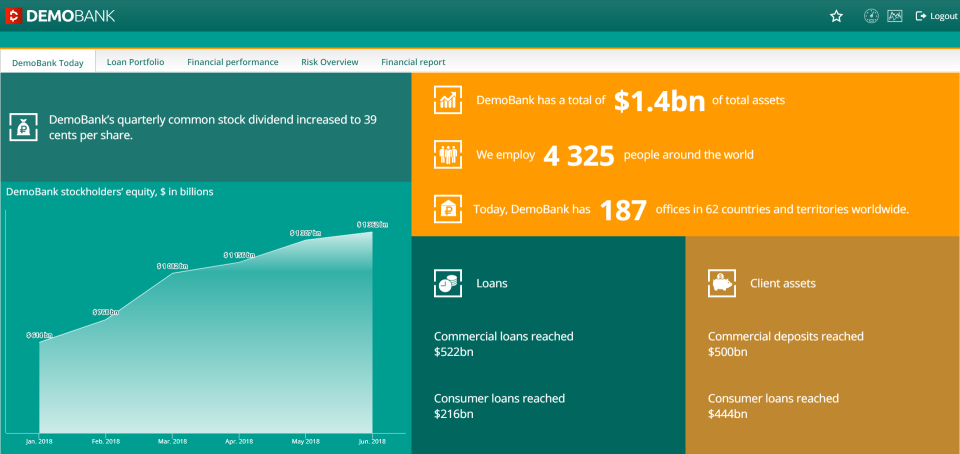Image resolution: width=960 pixels, height=454 pixels.
Task: Click the Commercial loans reached $522bn text
Action: pos(504,344)
